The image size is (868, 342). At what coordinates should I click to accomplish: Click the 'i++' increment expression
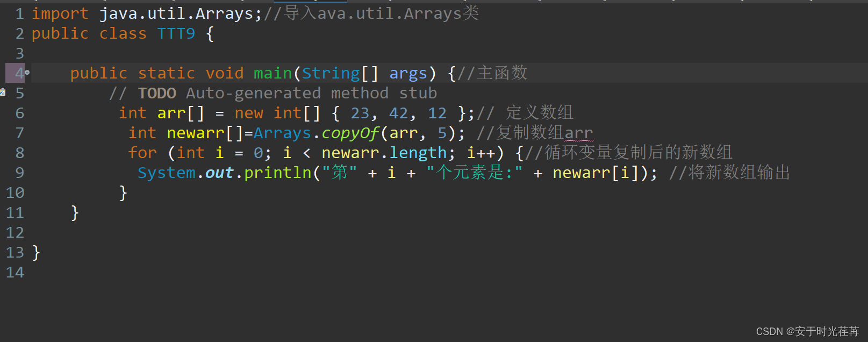tap(480, 153)
